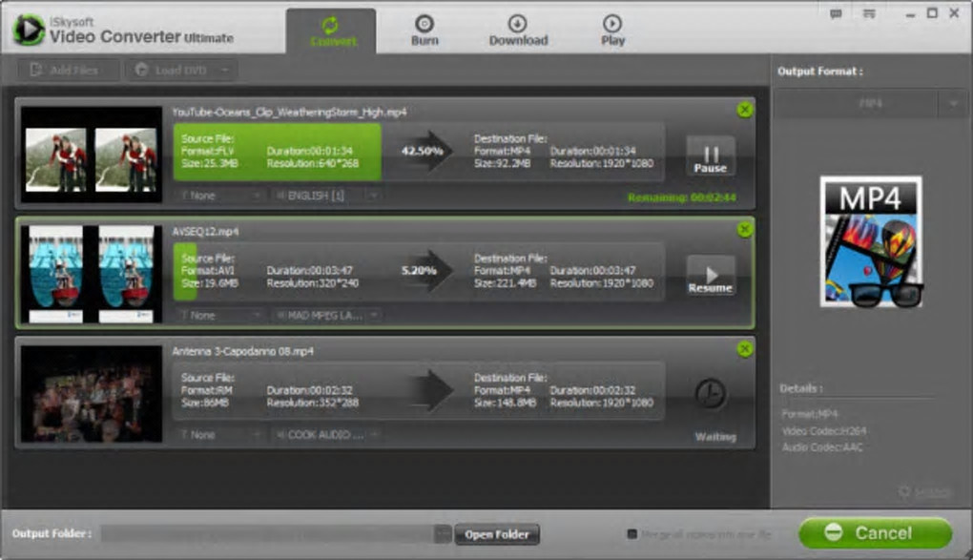The height and width of the screenshot is (560, 973).
Task: Click the Remaining time text
Action: [681, 197]
